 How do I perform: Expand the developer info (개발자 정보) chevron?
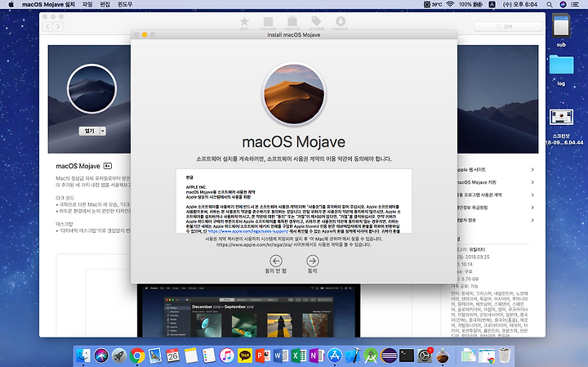532,220
